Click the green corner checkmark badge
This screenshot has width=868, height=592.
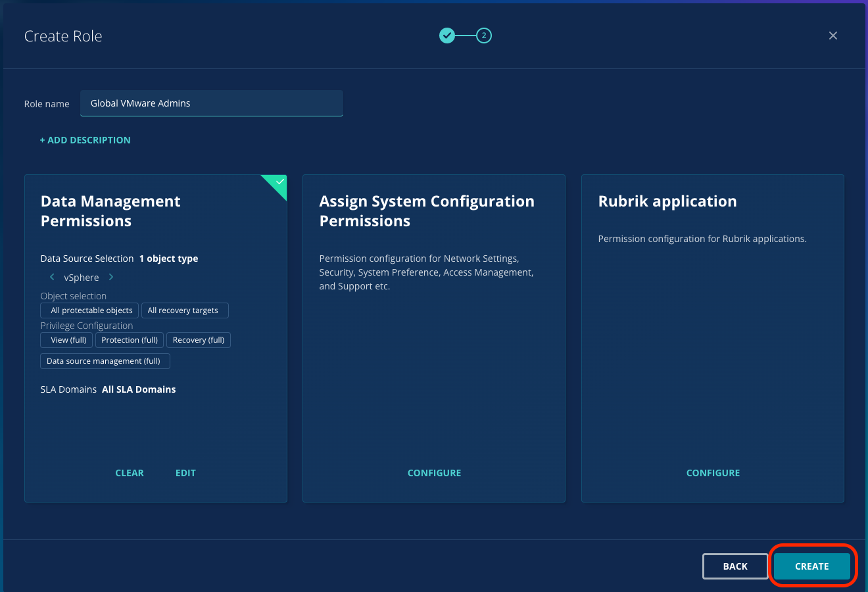[279, 182]
